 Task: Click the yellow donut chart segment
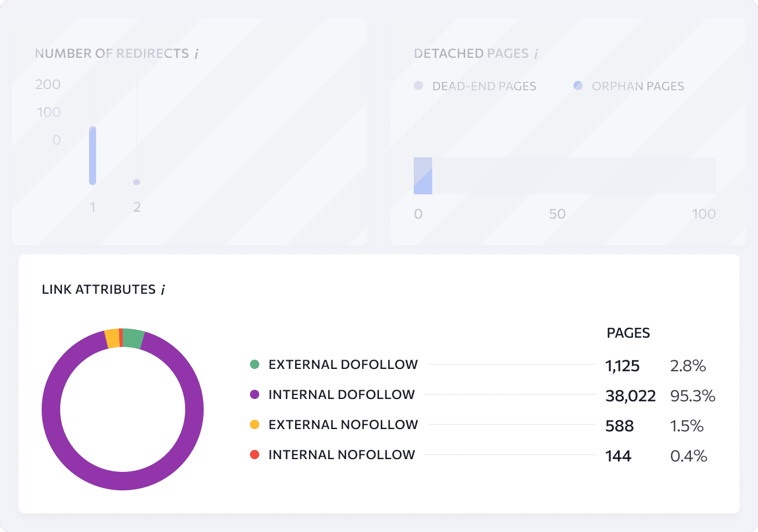click(x=112, y=338)
